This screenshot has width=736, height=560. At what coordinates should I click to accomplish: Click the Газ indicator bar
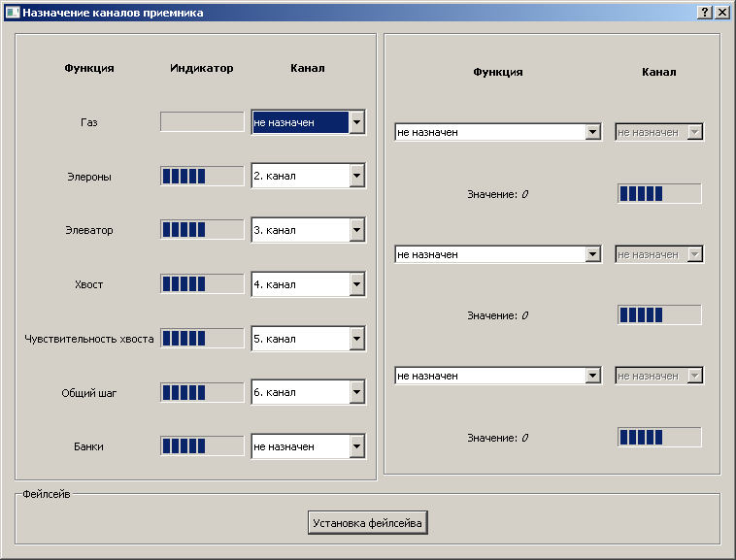(x=202, y=122)
